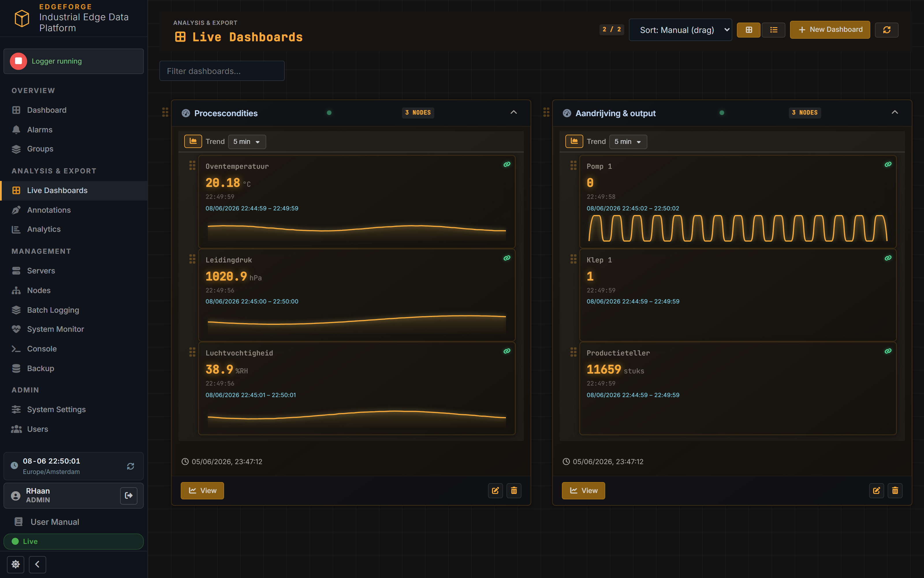The image size is (924, 578).
Task: Open System Monitor
Action: pyautogui.click(x=74, y=329)
